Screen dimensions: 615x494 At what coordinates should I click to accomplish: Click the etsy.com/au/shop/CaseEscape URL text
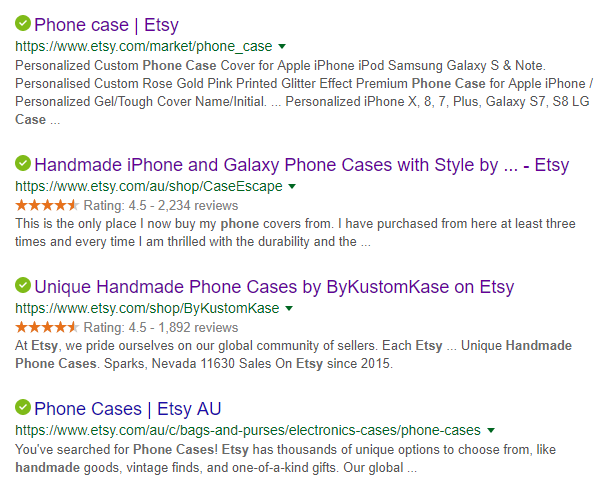(149, 186)
